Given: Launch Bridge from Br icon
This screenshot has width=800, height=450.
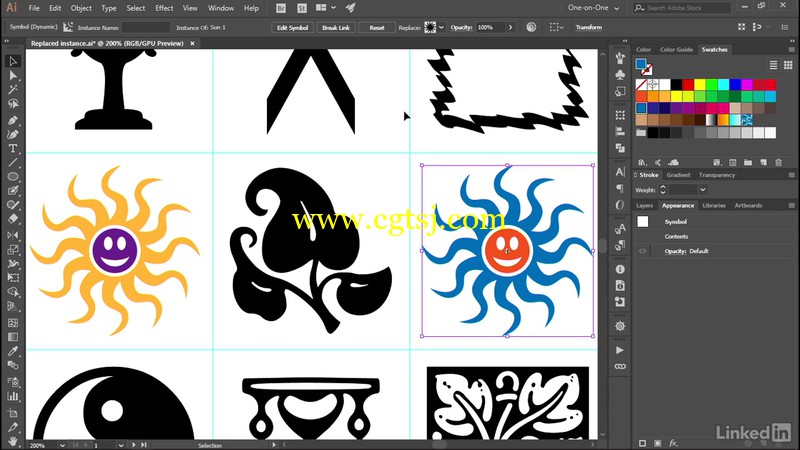Looking at the screenshot, I should [281, 8].
